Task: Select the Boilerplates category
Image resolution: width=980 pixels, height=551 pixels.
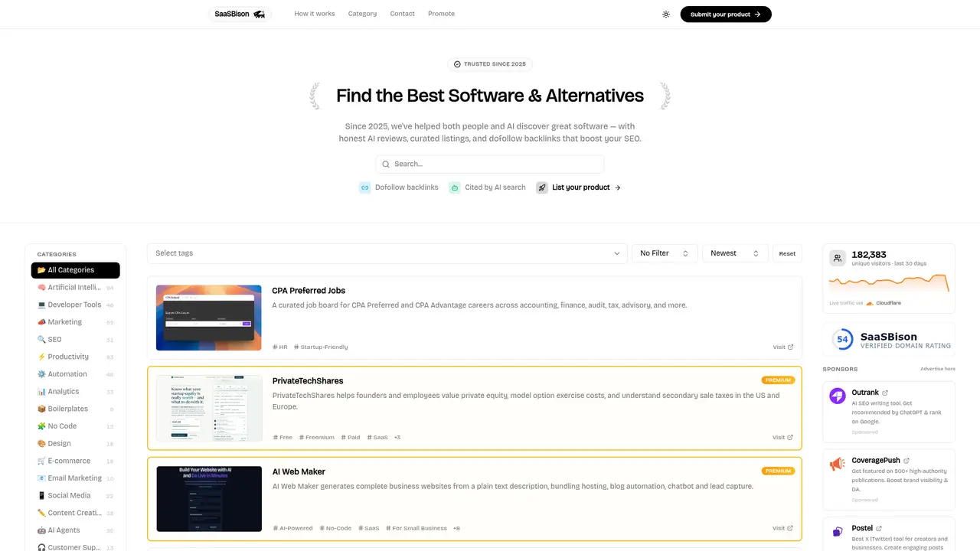Action: [76, 409]
